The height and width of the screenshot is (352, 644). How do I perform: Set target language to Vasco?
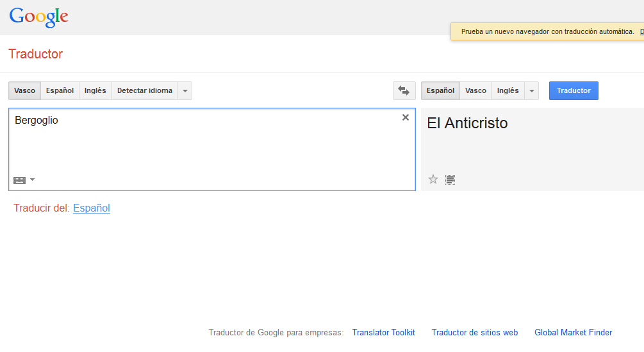[475, 91]
